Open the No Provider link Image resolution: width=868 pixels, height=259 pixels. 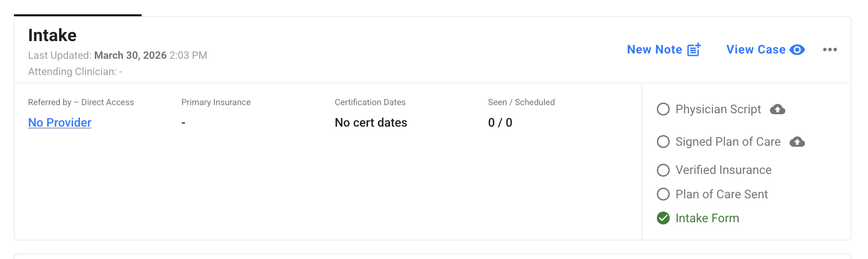(x=60, y=123)
